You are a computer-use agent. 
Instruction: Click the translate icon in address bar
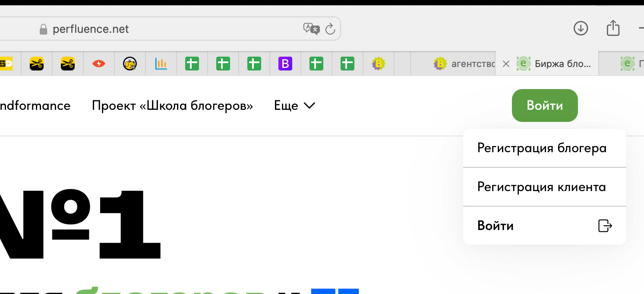click(x=311, y=29)
